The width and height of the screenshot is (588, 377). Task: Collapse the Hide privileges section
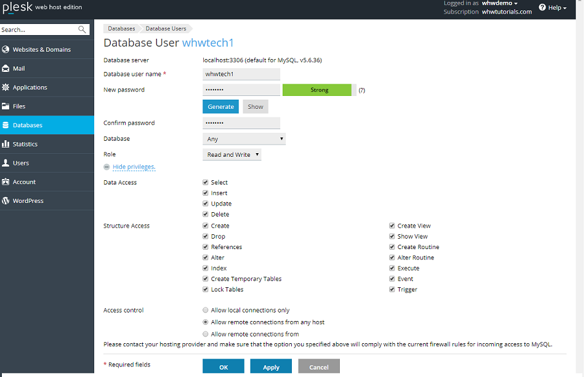[x=134, y=167]
